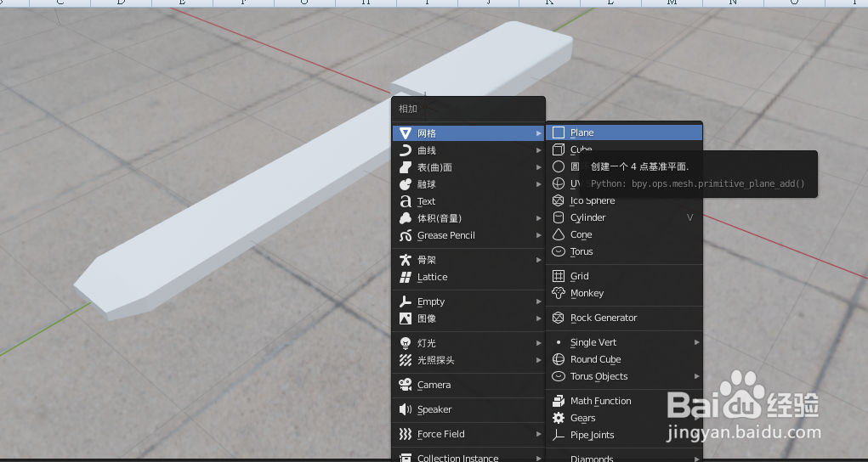The image size is (868, 462).
Task: Open the Grease Pencil submenu
Action: [x=468, y=236]
